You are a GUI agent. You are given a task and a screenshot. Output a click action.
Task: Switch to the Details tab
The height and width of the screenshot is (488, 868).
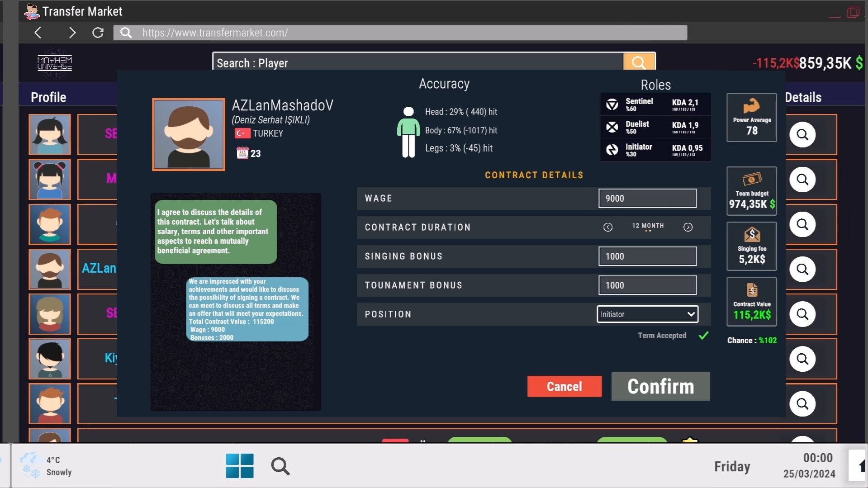click(803, 97)
